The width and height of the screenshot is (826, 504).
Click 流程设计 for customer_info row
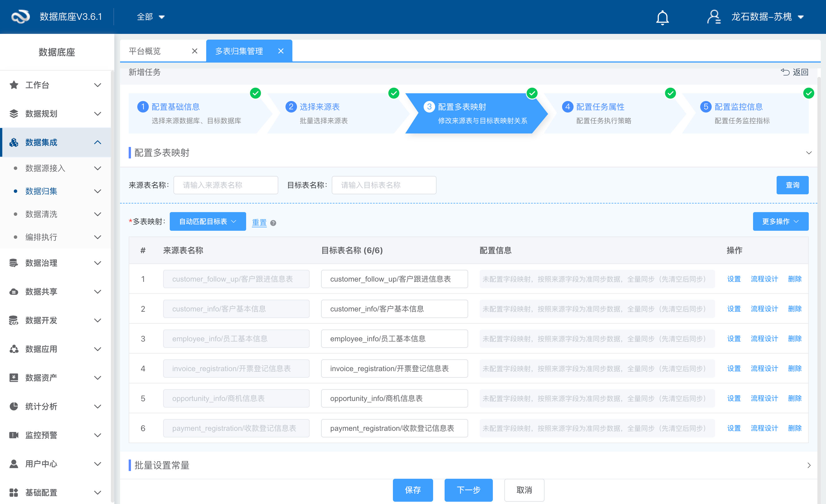764,309
